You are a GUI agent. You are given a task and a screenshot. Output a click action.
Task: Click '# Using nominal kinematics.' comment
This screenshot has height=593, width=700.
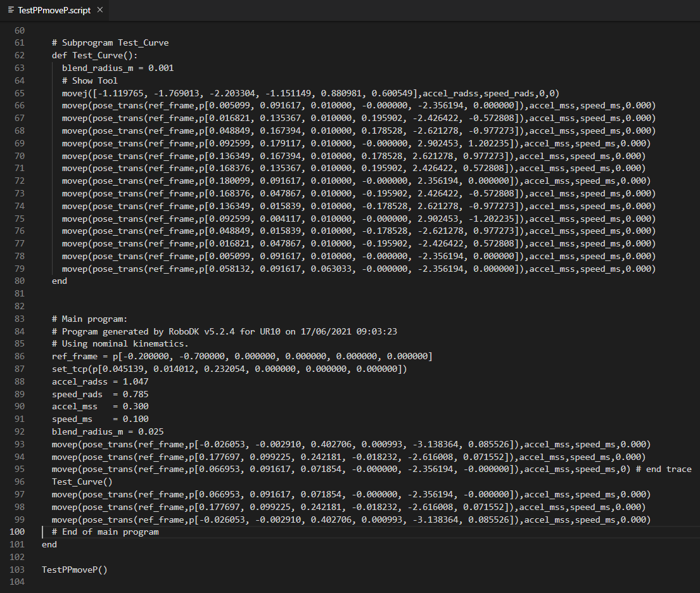click(x=120, y=344)
